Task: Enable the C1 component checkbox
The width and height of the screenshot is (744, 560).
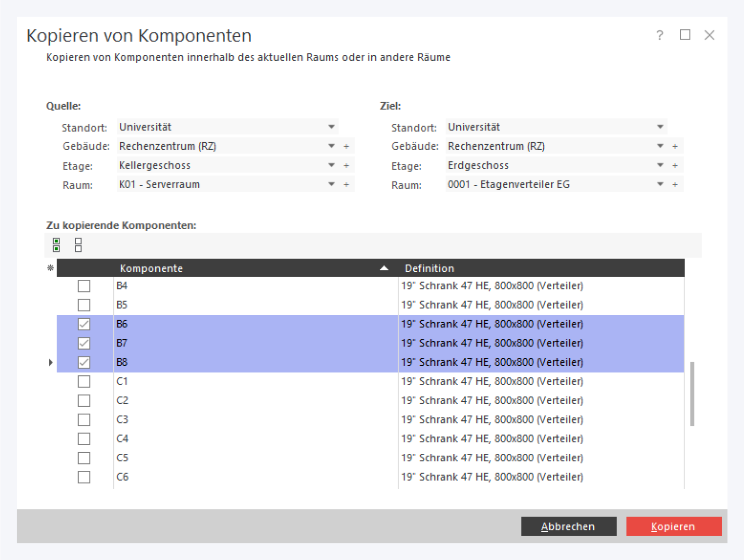Action: (84, 381)
